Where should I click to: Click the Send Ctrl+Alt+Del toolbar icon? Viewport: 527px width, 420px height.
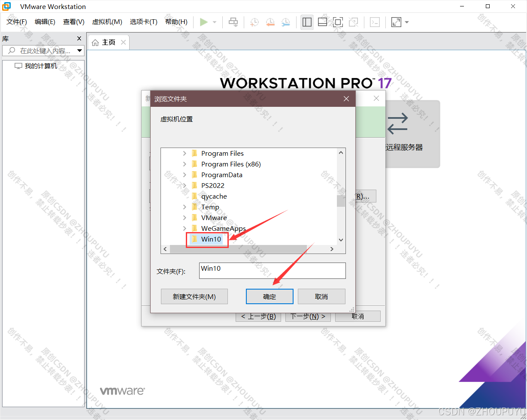tap(233, 22)
